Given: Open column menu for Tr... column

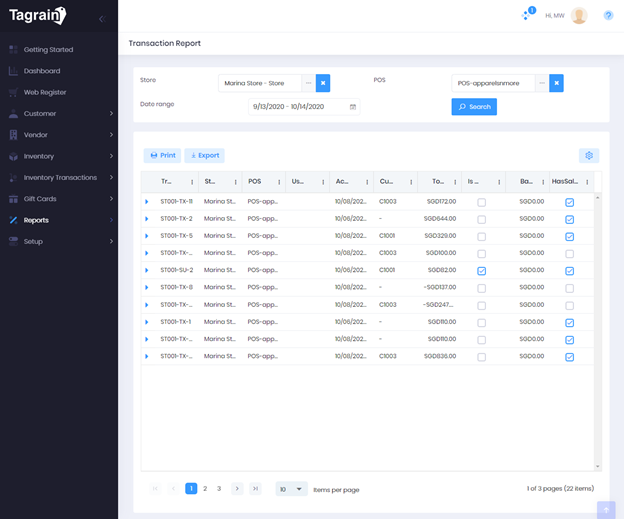Looking at the screenshot, I should click(192, 182).
